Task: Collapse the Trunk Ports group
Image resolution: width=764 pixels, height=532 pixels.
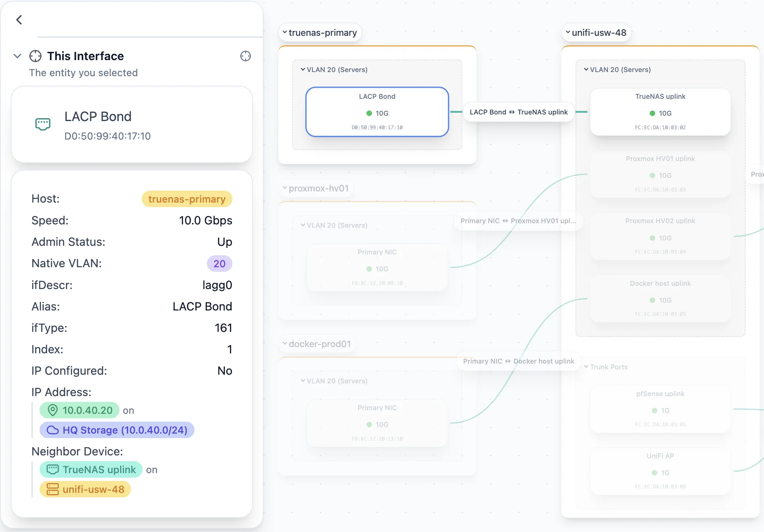Action: tap(586, 366)
